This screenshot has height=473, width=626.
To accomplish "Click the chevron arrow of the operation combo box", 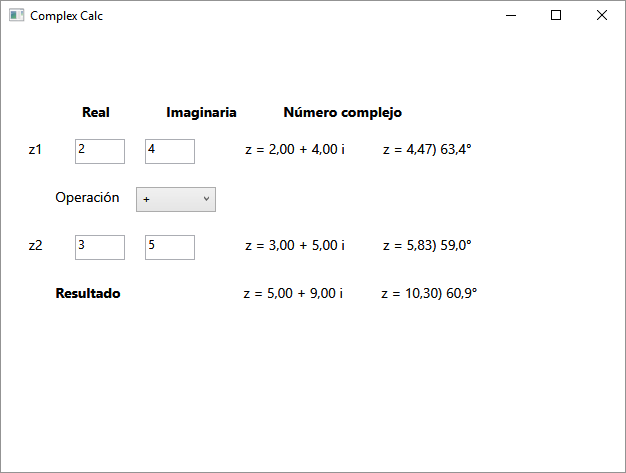I will coord(206,199).
